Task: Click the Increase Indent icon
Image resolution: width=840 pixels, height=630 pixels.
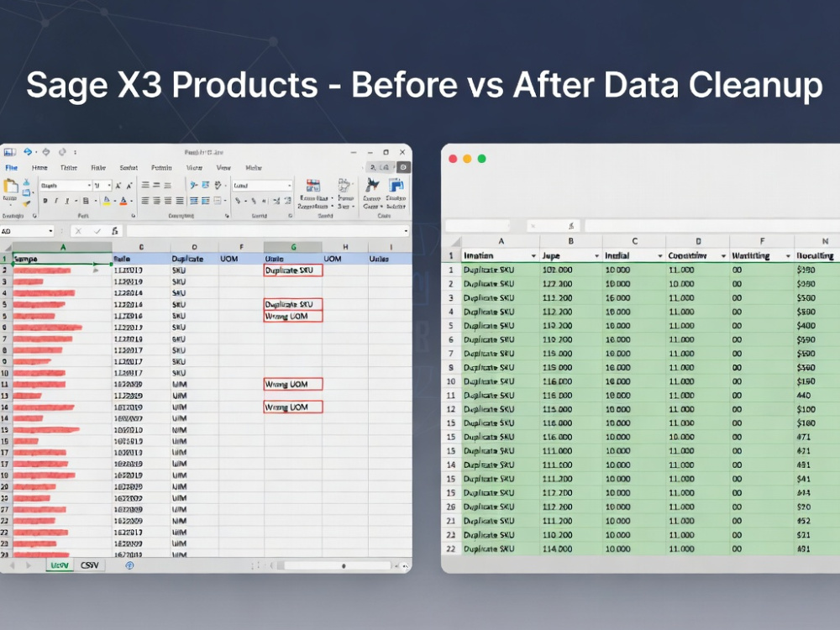Action: coord(206,201)
